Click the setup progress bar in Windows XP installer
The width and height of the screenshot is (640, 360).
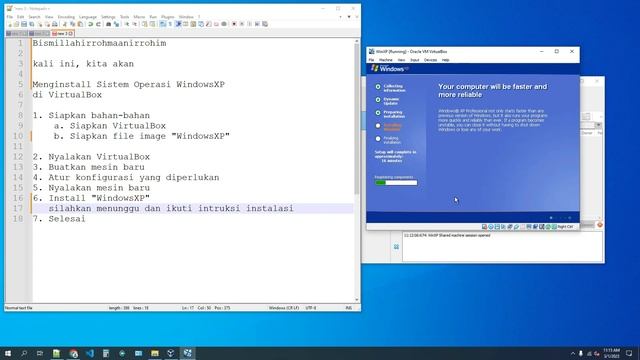click(x=396, y=183)
